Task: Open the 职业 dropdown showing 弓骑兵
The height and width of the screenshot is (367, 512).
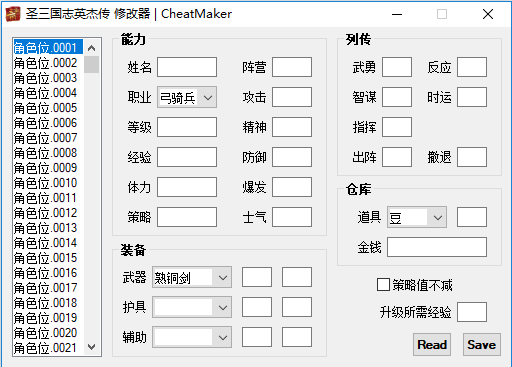Action: pyautogui.click(x=187, y=97)
